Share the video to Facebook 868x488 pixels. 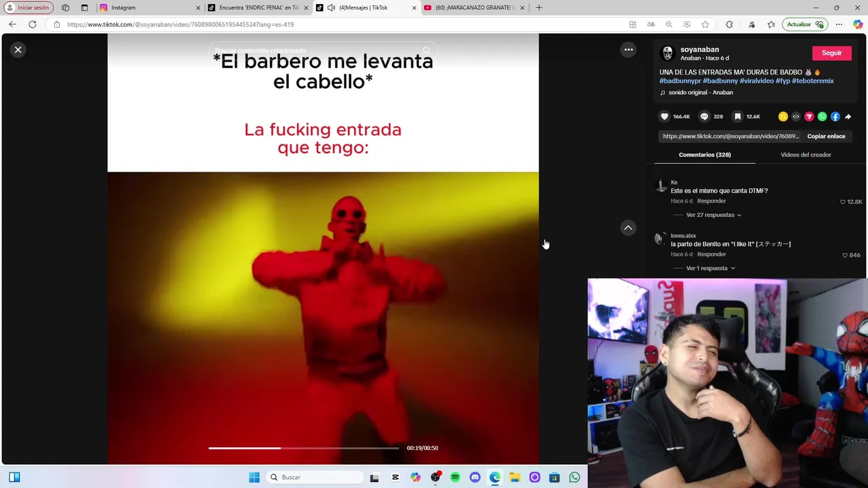[x=835, y=117]
